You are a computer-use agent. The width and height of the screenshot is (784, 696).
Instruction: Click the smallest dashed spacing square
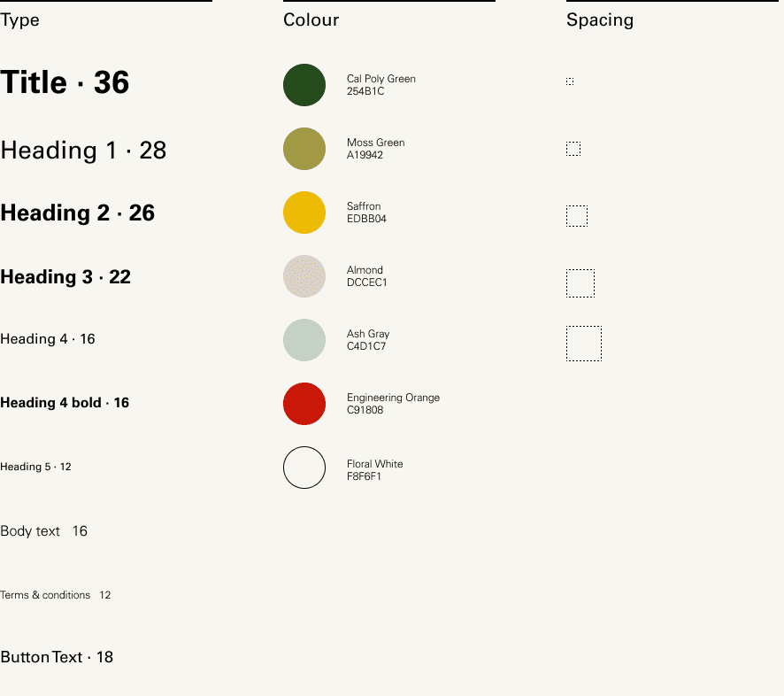(570, 81)
